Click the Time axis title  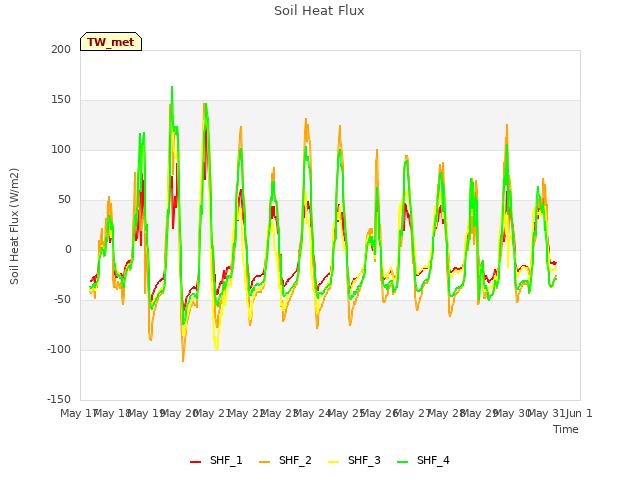pyautogui.click(x=566, y=429)
